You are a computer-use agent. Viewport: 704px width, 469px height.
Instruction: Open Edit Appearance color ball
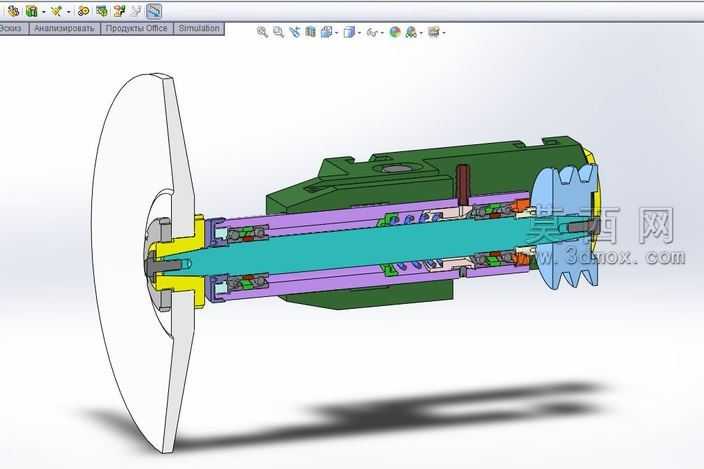[395, 32]
